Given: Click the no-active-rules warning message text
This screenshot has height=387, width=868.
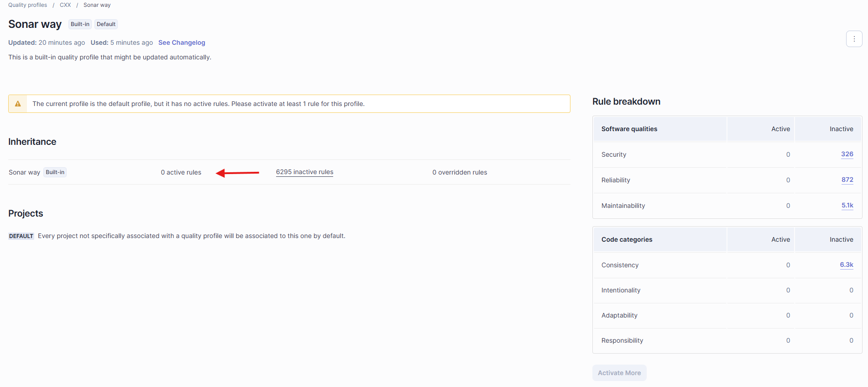Looking at the screenshot, I should point(199,104).
